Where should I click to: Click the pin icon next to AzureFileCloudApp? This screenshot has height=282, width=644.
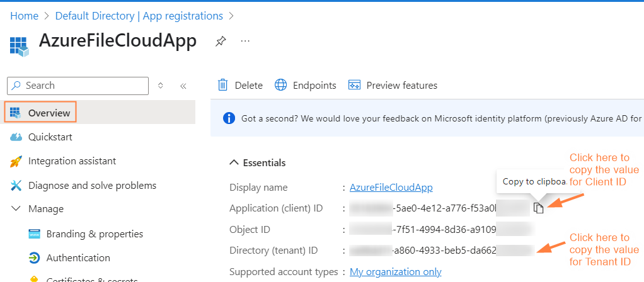pos(220,42)
